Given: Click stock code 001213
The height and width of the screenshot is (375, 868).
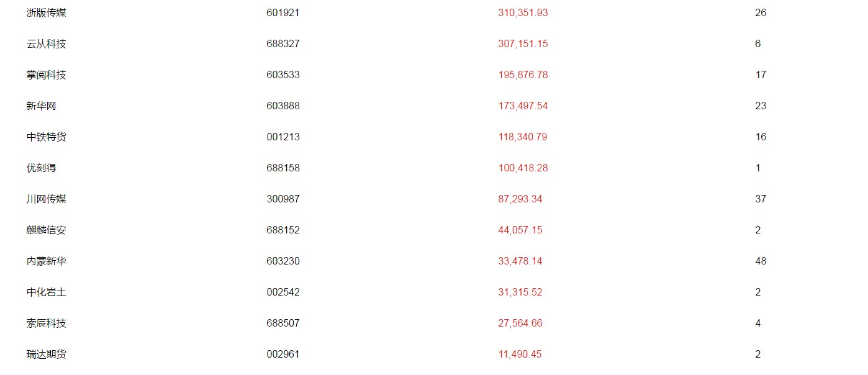Looking at the screenshot, I should click(x=283, y=137).
